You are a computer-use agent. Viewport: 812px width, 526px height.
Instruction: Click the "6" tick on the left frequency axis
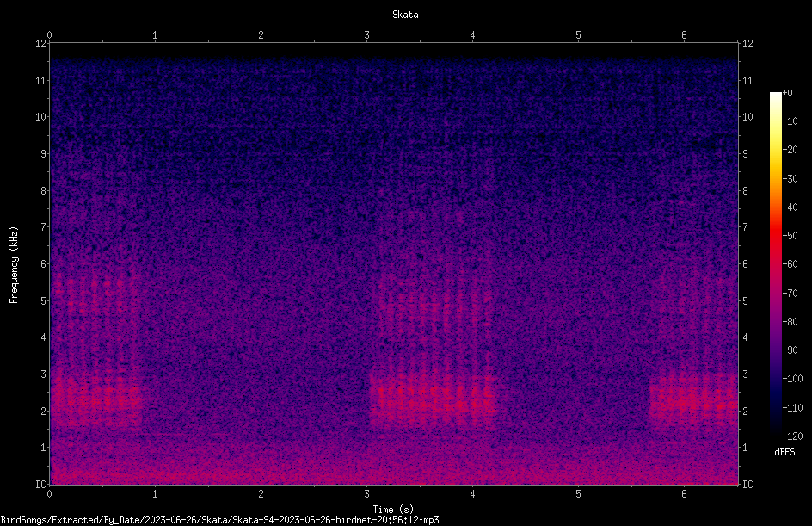click(x=43, y=263)
